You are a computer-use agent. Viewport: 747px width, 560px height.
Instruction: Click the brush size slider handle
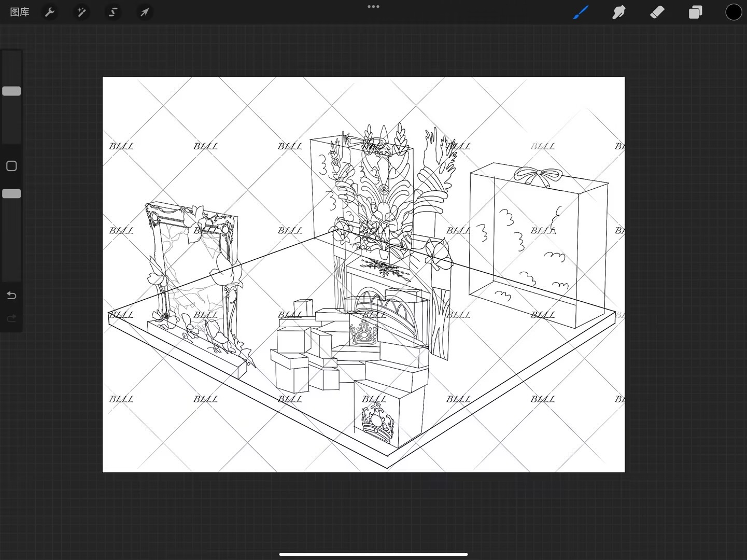click(11, 91)
